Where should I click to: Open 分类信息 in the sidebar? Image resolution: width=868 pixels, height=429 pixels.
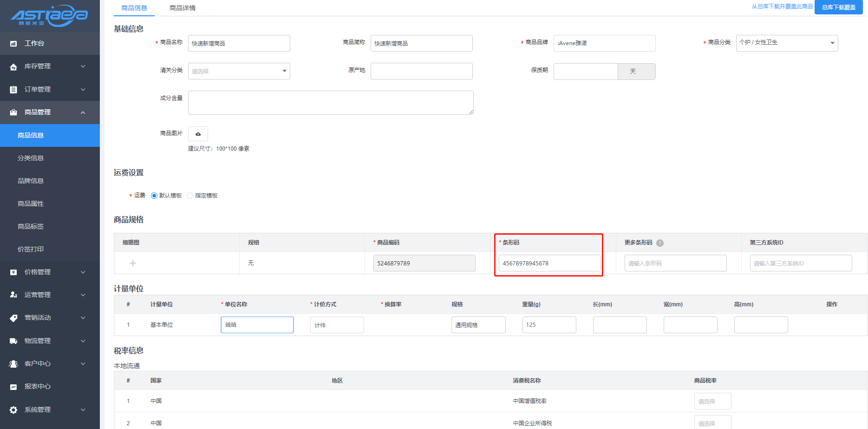(x=31, y=158)
